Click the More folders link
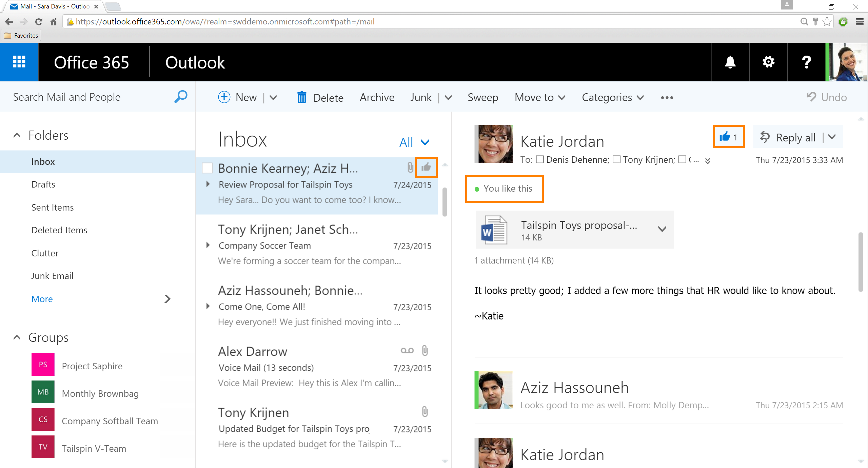The height and width of the screenshot is (468, 868). pyautogui.click(x=42, y=299)
